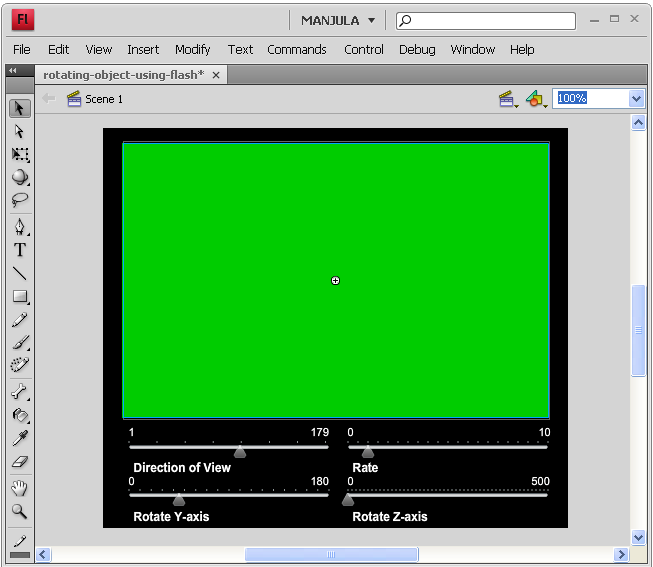This screenshot has width=653, height=567.
Task: Select the Paint Bucket tool
Action: tap(19, 415)
